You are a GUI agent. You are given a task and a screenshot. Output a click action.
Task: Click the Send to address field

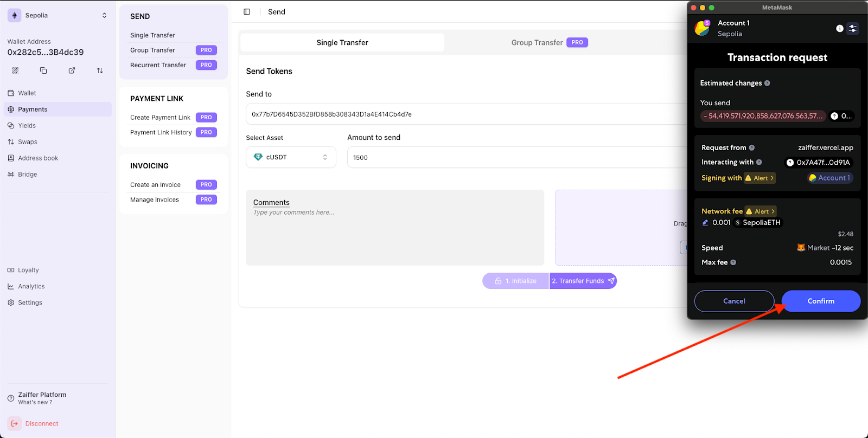[x=467, y=114]
